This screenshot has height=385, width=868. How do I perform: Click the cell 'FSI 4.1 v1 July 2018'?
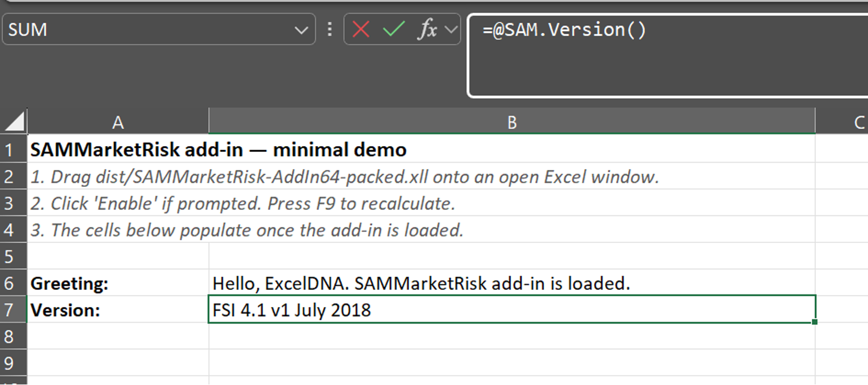(x=512, y=309)
